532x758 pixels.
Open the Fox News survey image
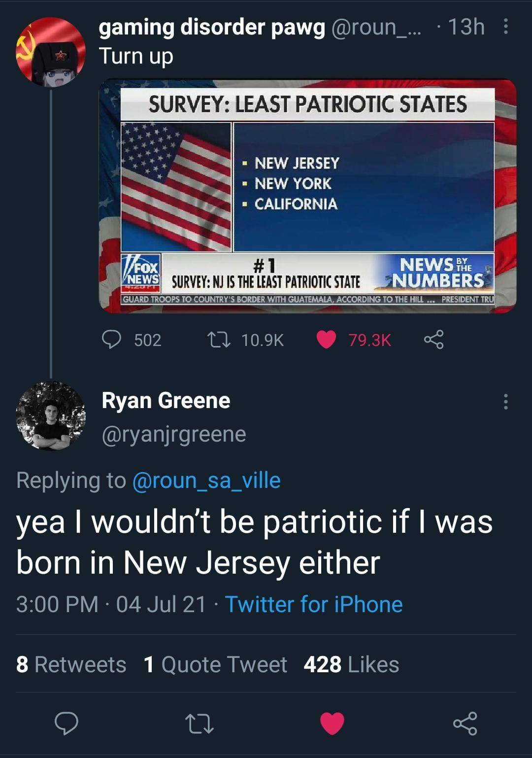point(307,196)
